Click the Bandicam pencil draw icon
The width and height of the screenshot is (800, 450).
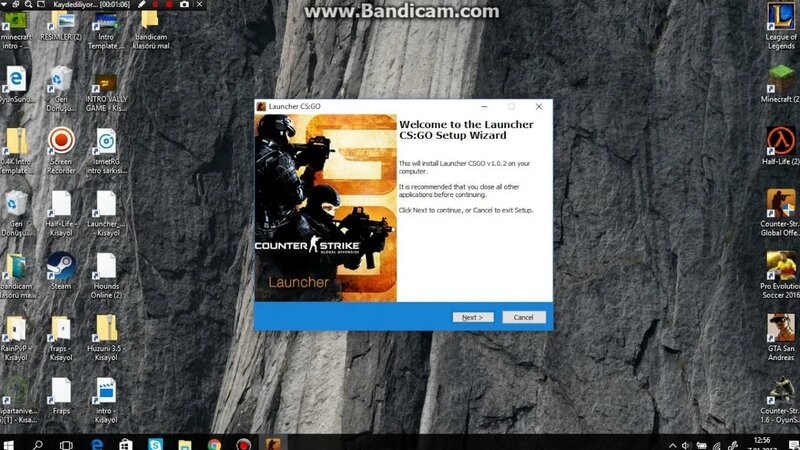142,4
